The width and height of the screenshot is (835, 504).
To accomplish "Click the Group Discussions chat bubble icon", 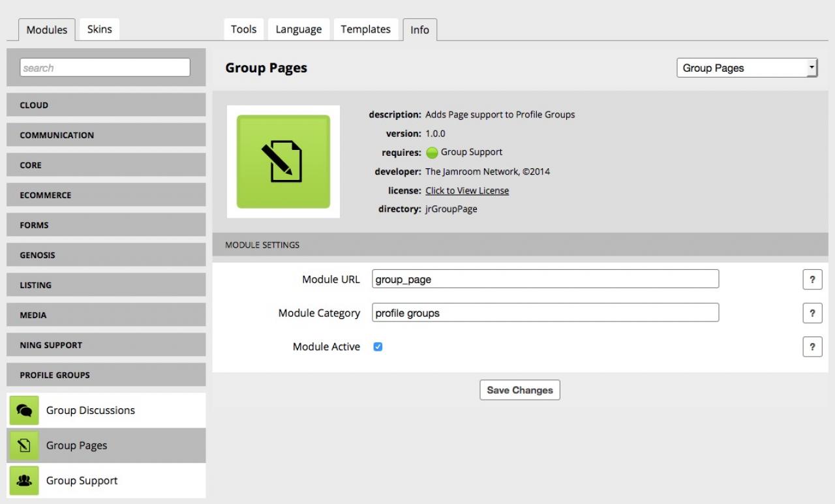I will pos(24,411).
